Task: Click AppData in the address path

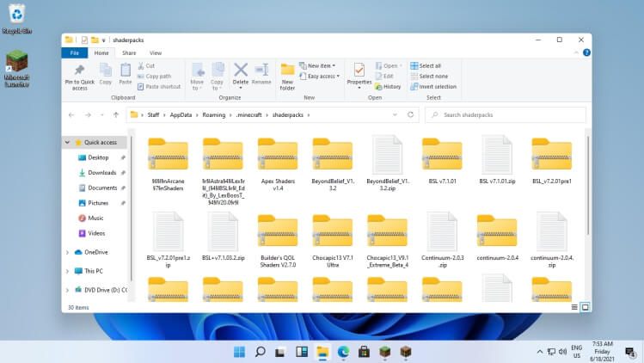Action: coord(181,115)
